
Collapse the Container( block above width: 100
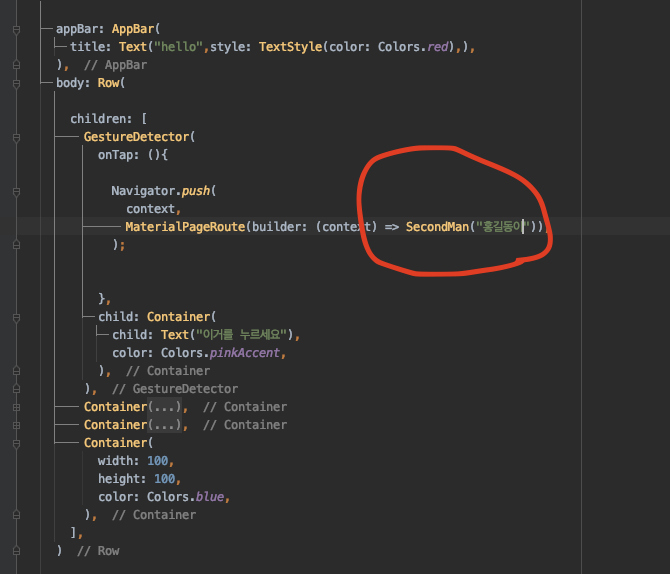(16, 443)
